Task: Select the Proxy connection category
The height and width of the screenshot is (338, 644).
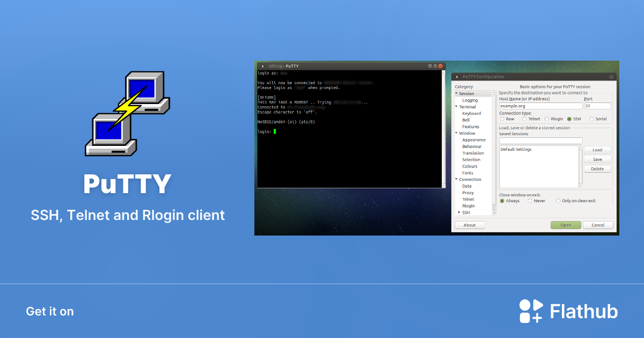Action: coord(470,192)
